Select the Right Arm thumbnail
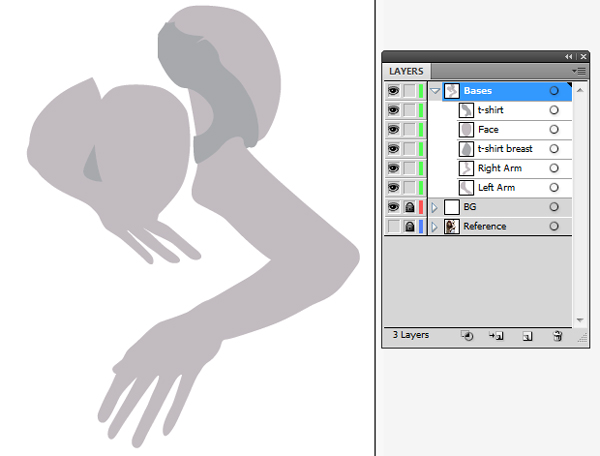Viewport: 600px width, 456px height. tap(466, 168)
